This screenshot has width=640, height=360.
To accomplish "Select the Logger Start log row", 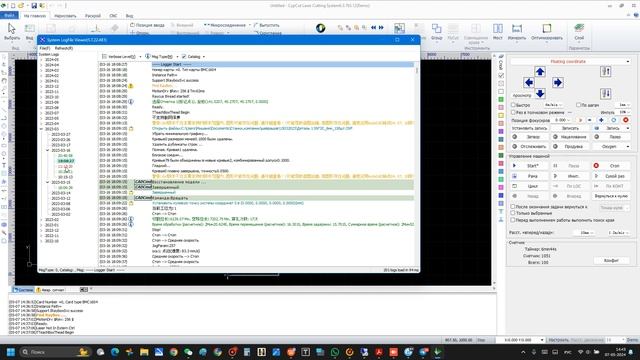I will [x=256, y=64].
